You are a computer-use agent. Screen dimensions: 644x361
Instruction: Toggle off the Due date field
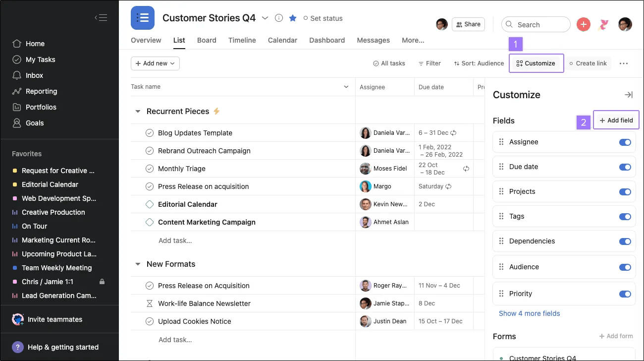click(x=625, y=167)
